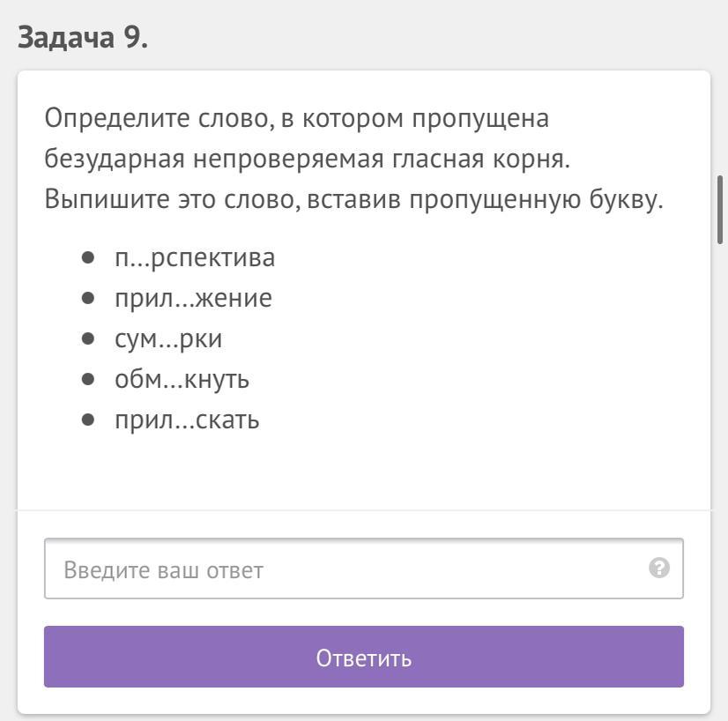
Task: Select the word прил...скать
Action: coord(187,420)
